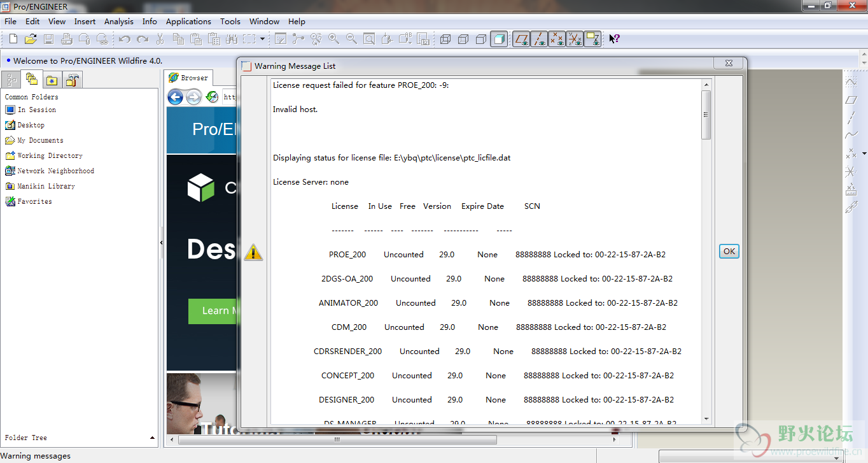The width and height of the screenshot is (868, 463).
Task: Toggle datum points display
Action: 557,39
